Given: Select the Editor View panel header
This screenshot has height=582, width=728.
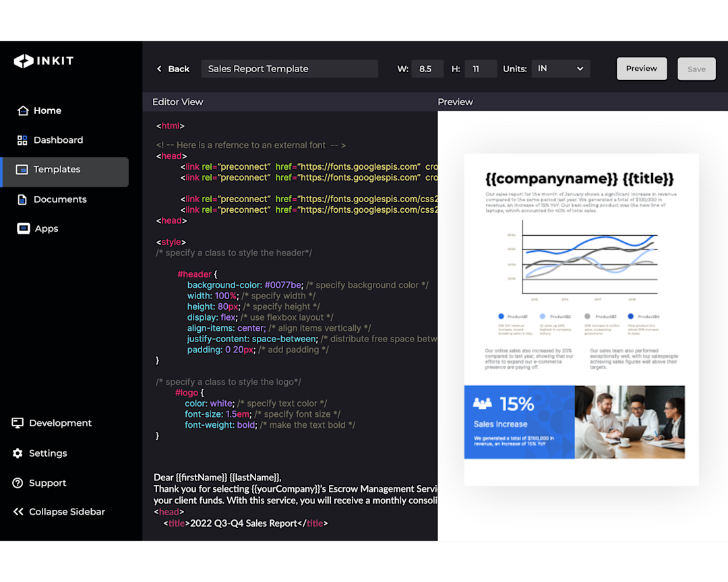Looking at the screenshot, I should coord(178,102).
